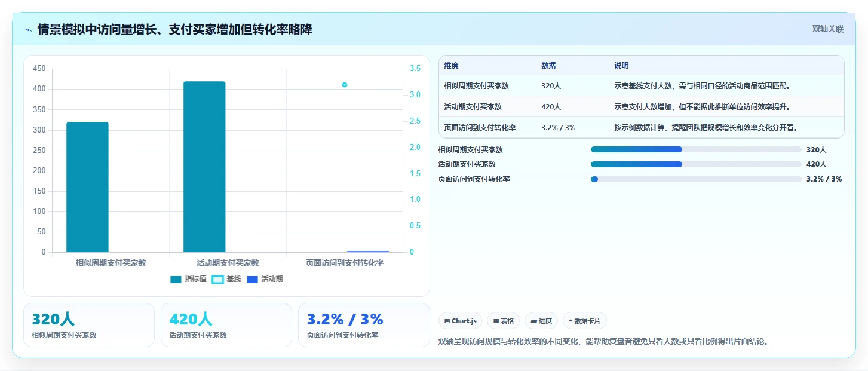This screenshot has height=371, width=868.
Task: Toggle the 活动期 legend entry
Action: click(265, 279)
